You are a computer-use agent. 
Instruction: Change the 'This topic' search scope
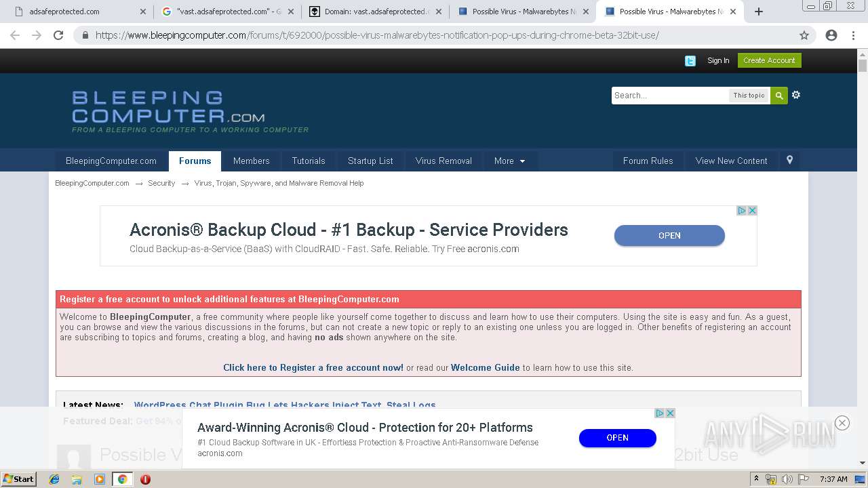[x=749, y=96]
